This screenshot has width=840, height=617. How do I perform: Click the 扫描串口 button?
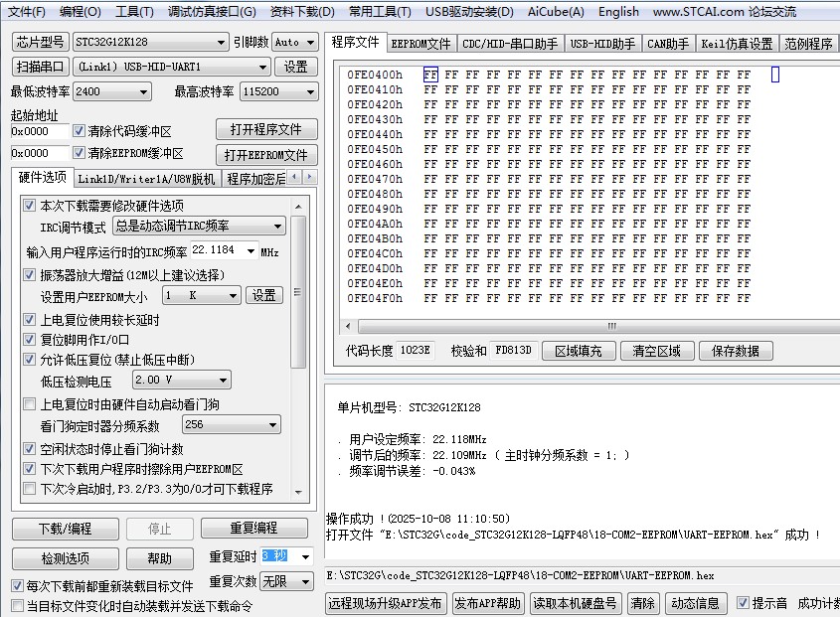[39, 67]
